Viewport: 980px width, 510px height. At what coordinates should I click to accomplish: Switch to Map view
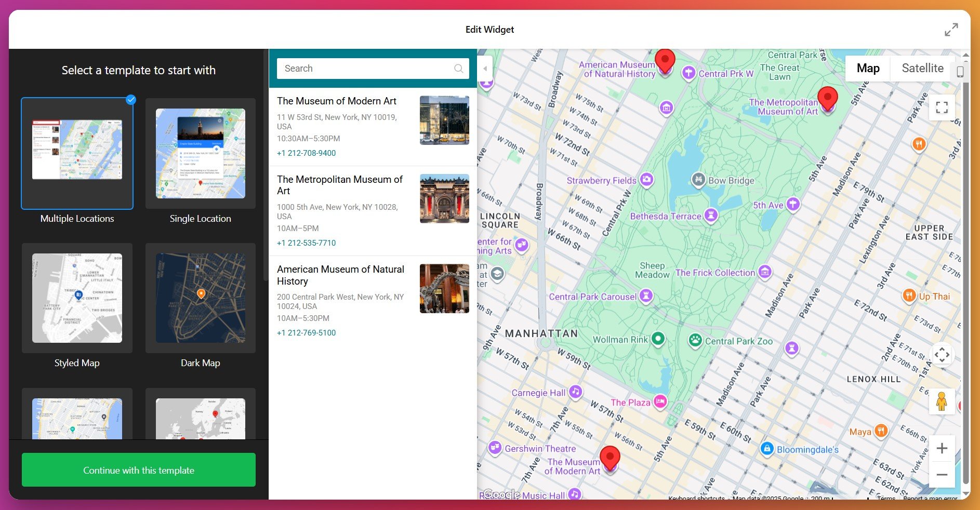(x=867, y=68)
